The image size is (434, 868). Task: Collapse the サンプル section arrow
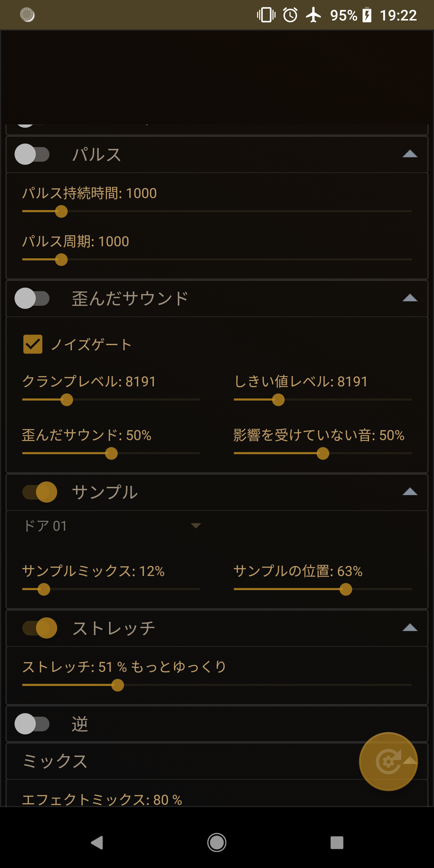410,492
